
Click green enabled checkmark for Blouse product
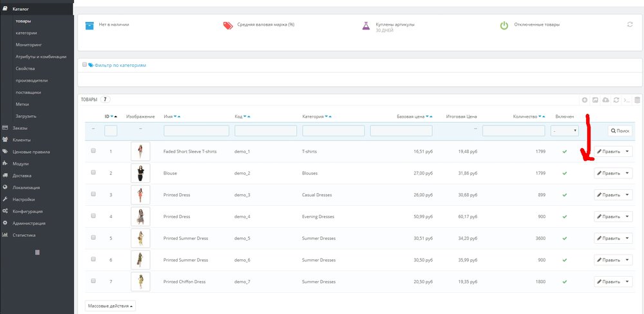tap(565, 173)
